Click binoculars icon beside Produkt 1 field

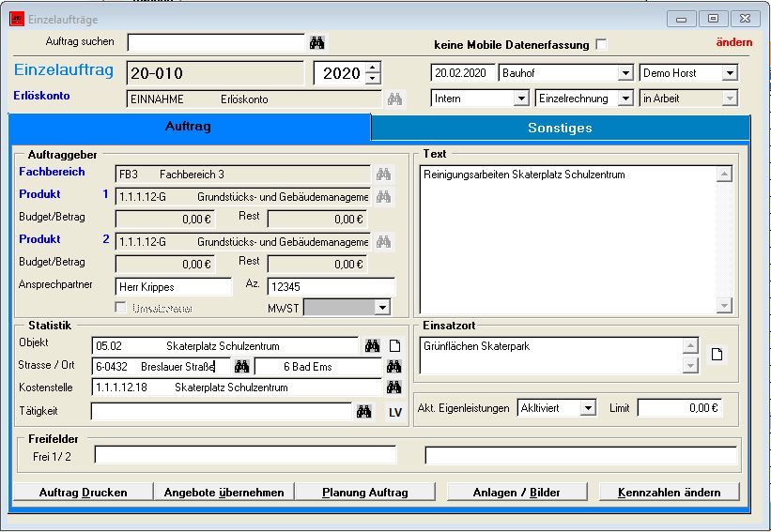click(x=383, y=197)
